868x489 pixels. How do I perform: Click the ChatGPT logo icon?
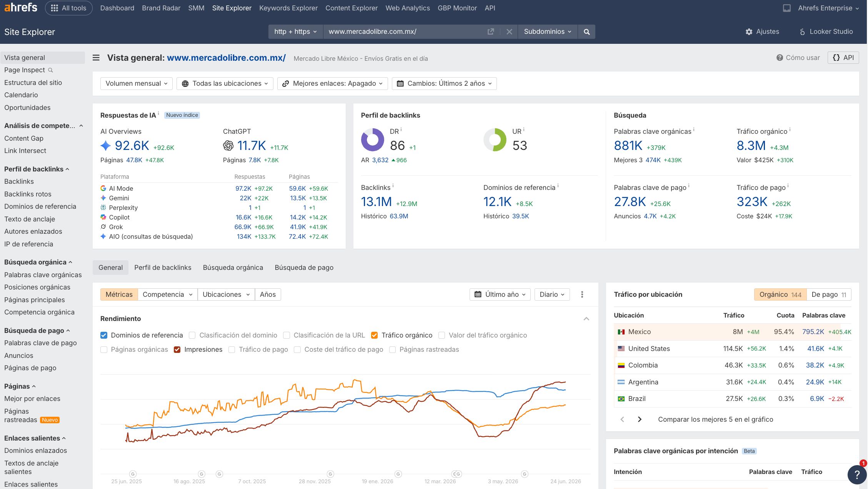228,146
